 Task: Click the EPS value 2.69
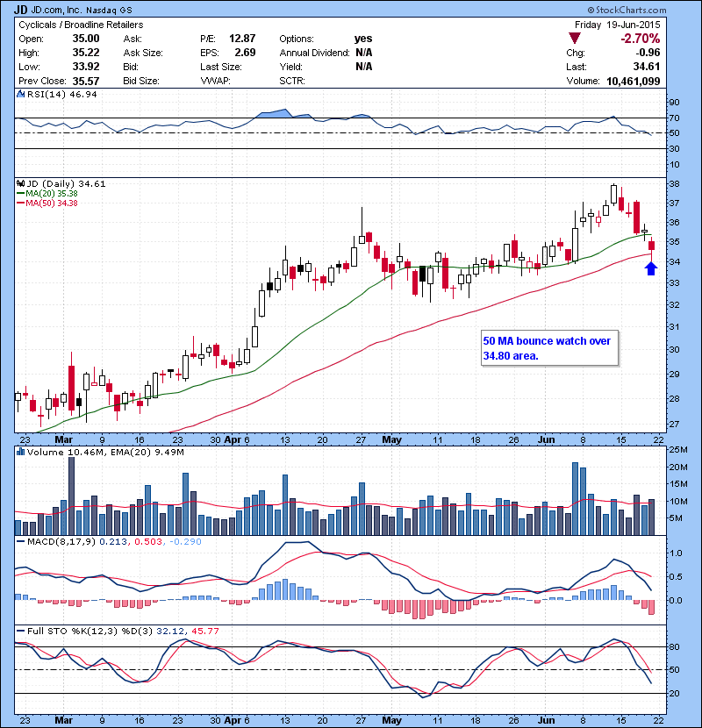(245, 53)
